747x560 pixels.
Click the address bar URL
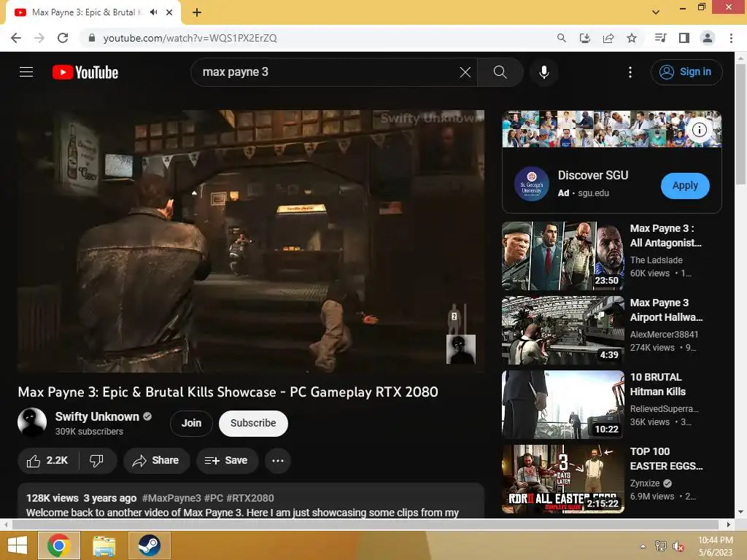(x=190, y=38)
